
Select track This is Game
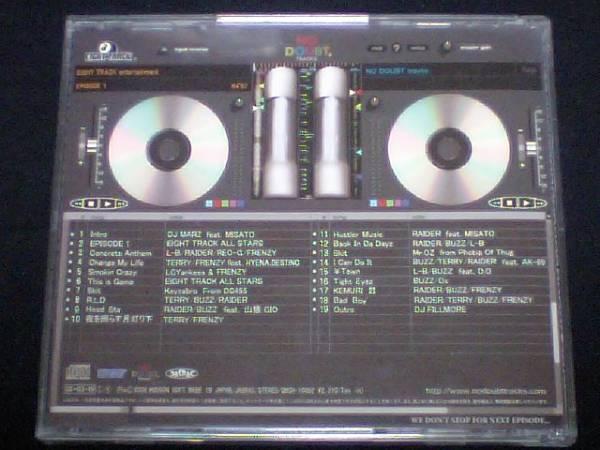[111, 282]
